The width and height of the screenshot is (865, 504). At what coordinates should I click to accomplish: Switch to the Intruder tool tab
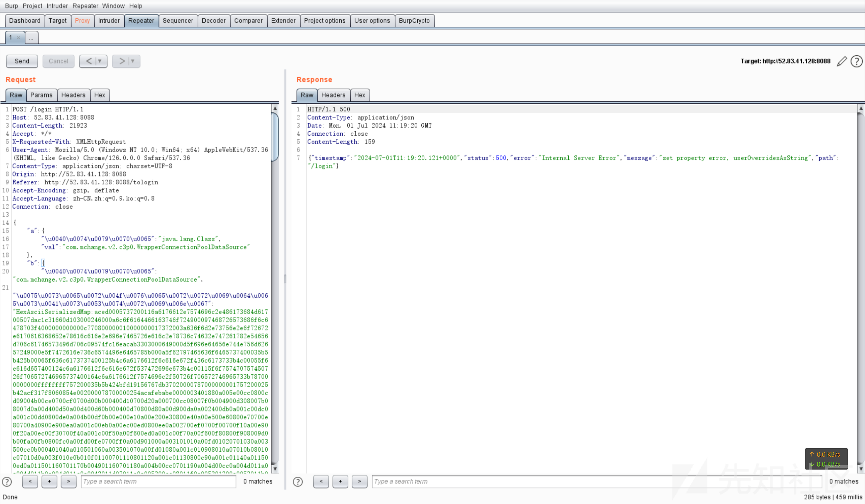tap(109, 21)
